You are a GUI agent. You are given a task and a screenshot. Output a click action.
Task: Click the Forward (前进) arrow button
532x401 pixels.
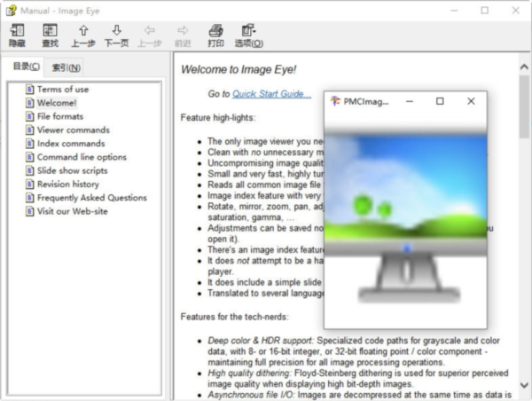tap(183, 35)
